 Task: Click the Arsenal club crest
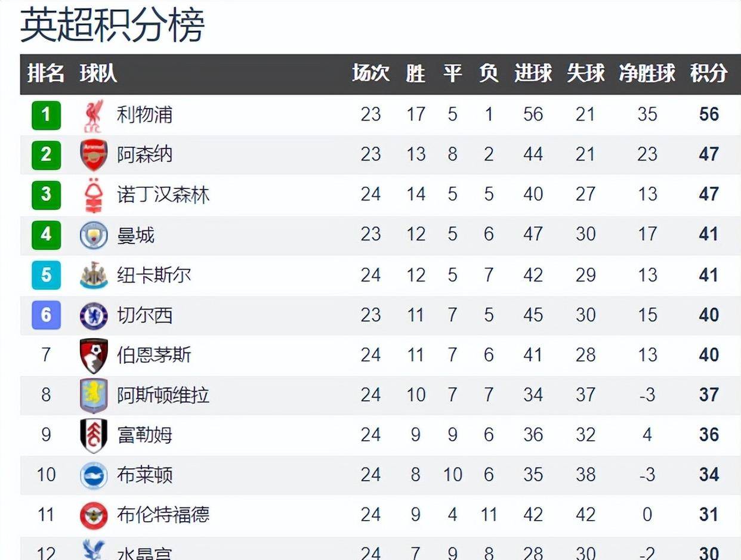(x=94, y=155)
